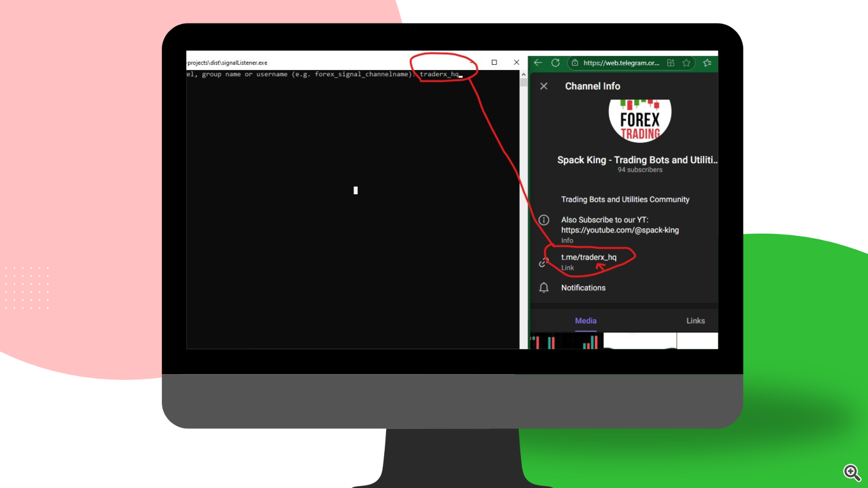The image size is (868, 488).
Task: Click the 94 subscribers count
Action: click(x=640, y=170)
